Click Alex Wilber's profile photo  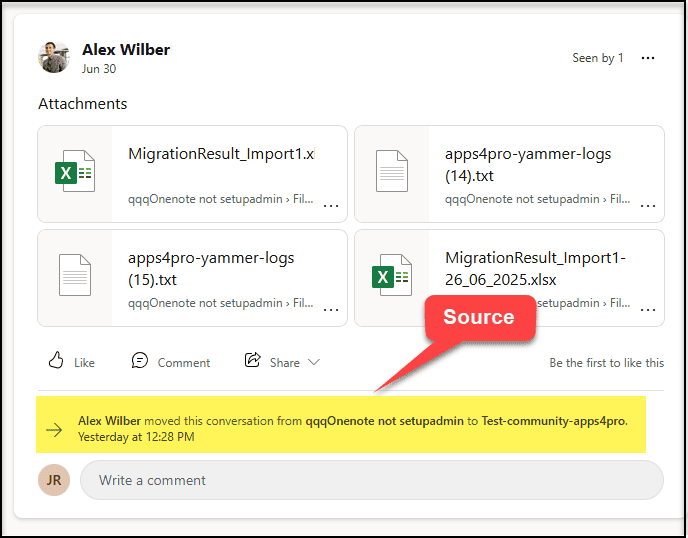[54, 57]
